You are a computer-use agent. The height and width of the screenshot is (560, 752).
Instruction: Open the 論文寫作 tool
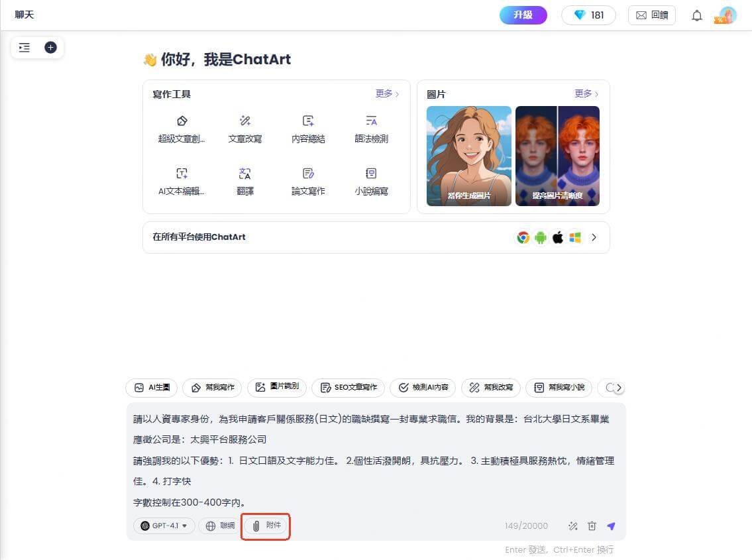click(308, 182)
